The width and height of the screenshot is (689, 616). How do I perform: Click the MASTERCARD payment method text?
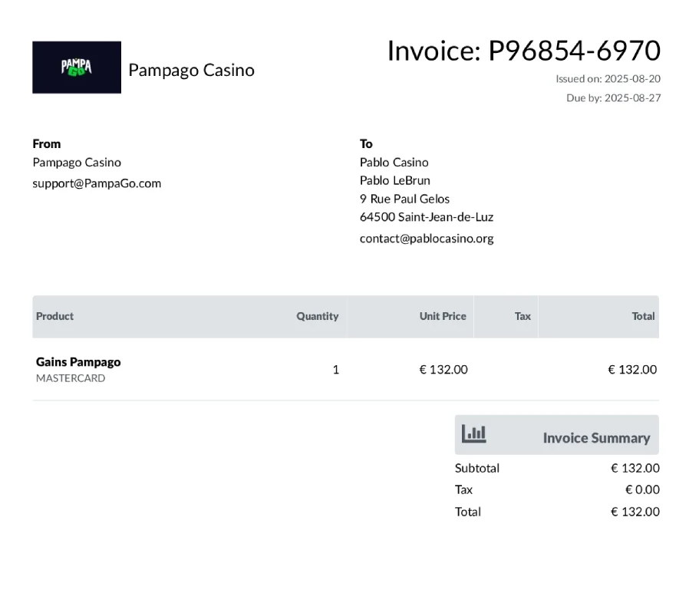click(x=71, y=378)
